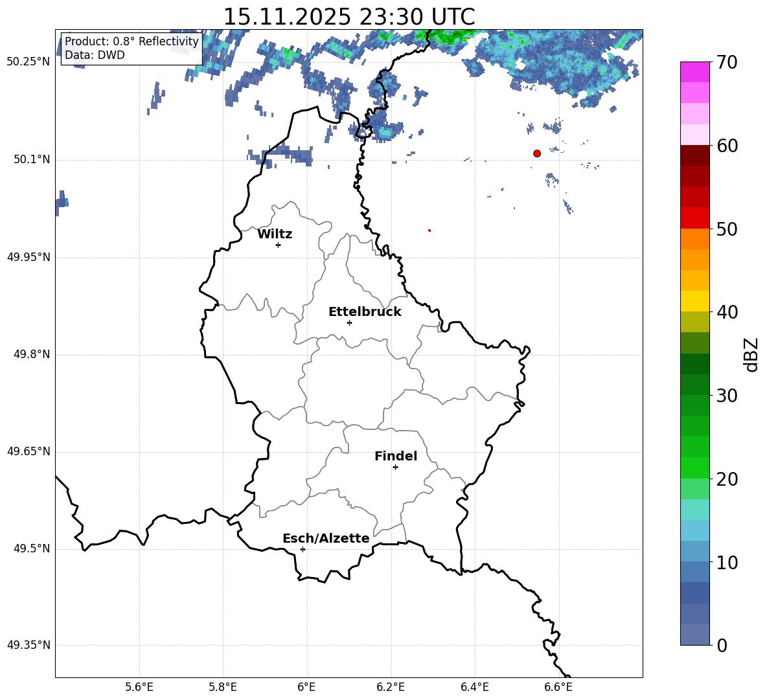The height and width of the screenshot is (700, 767).
Task: Click the light blue colorbar band above 10
Action: point(695,552)
